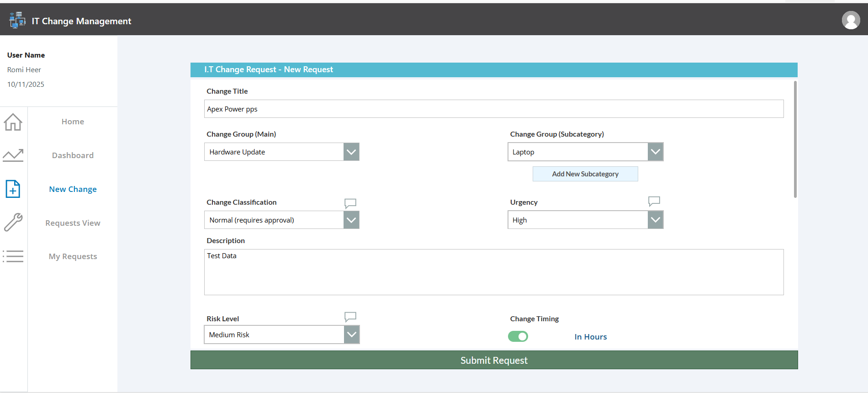The height and width of the screenshot is (393, 868).
Task: Open the Hardware Update combo box
Action: [282, 152]
